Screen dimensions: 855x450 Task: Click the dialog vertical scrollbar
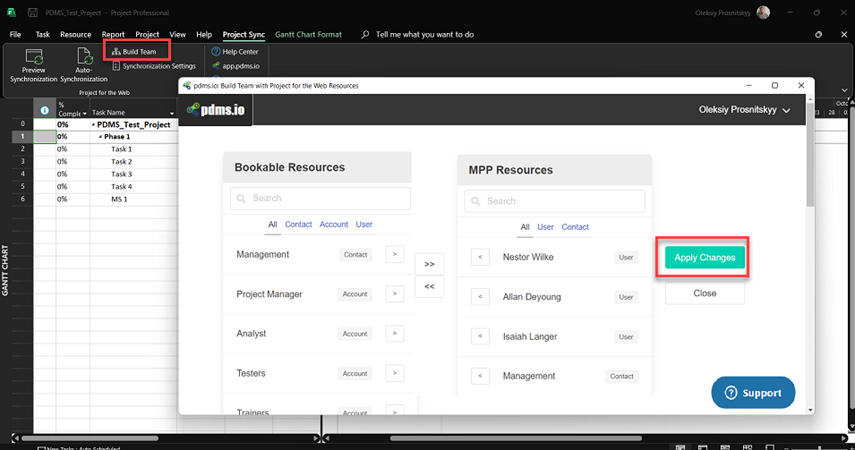click(810, 153)
